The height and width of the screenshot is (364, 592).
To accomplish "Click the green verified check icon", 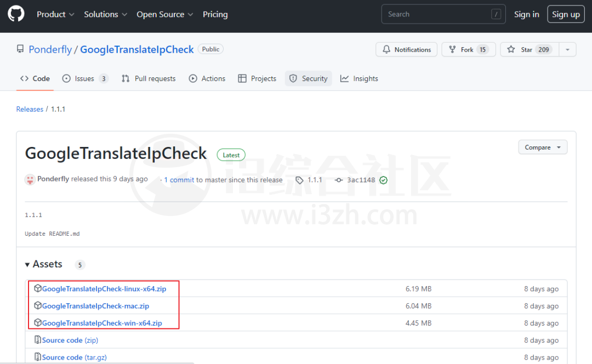I will click(383, 180).
